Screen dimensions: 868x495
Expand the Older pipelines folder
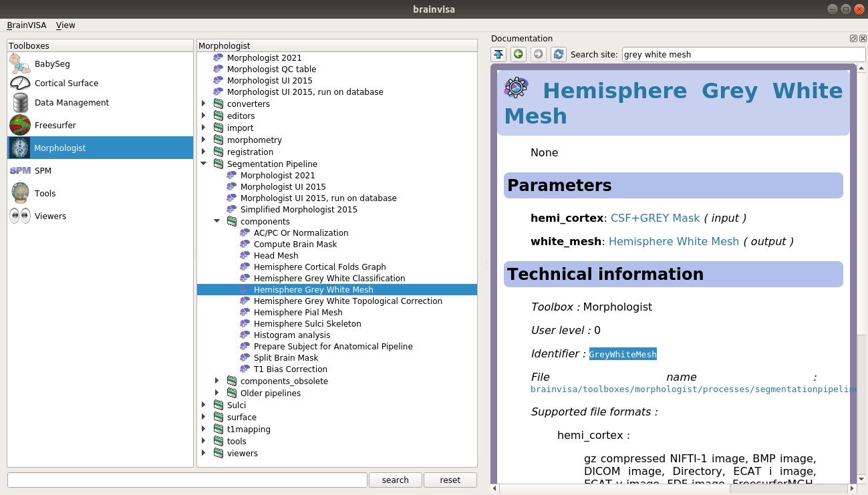217,393
